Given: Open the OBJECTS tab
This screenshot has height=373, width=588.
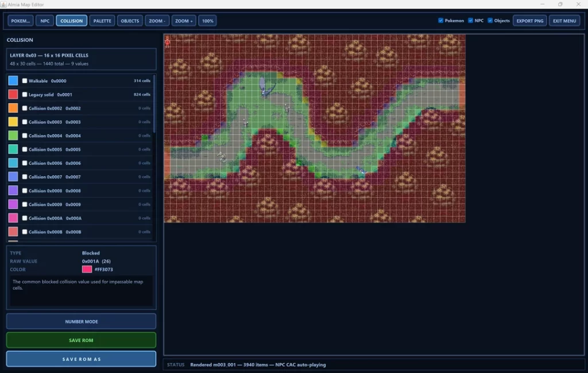Looking at the screenshot, I should coord(130,21).
